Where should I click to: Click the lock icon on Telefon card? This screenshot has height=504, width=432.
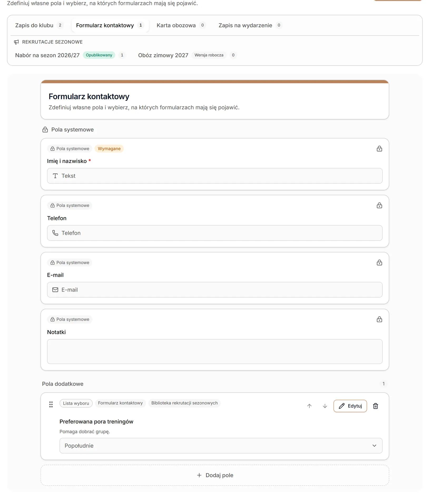point(379,205)
